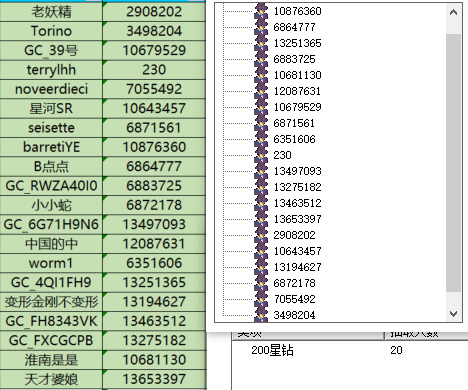The height and width of the screenshot is (390, 468).
Task: Click the user icon beside 13251365
Action: click(261, 43)
